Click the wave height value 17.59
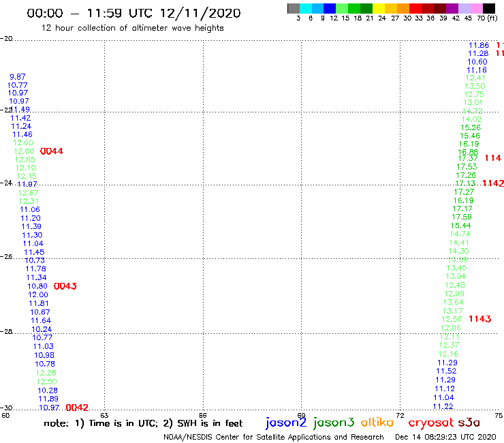This screenshot has width=504, height=443. point(462,217)
